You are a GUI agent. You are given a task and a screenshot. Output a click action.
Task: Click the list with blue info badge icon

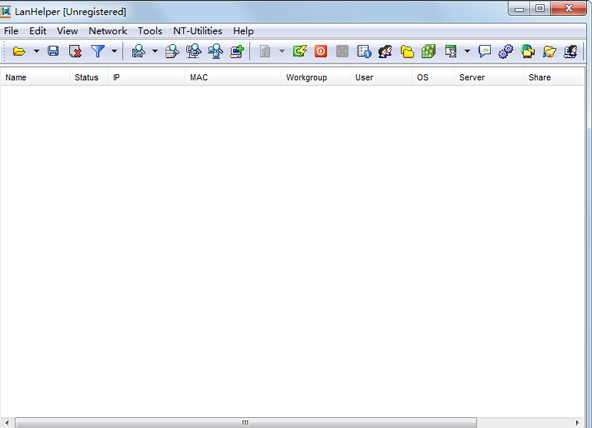[x=364, y=51]
